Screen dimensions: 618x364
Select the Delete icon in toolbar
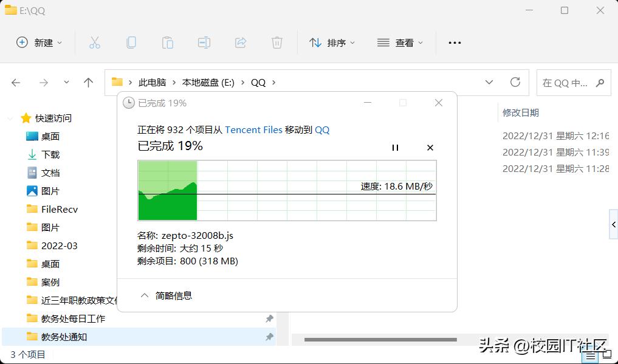point(277,43)
